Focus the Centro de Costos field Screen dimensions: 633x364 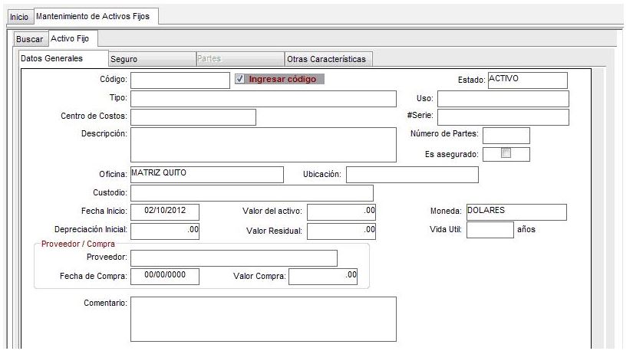point(193,117)
